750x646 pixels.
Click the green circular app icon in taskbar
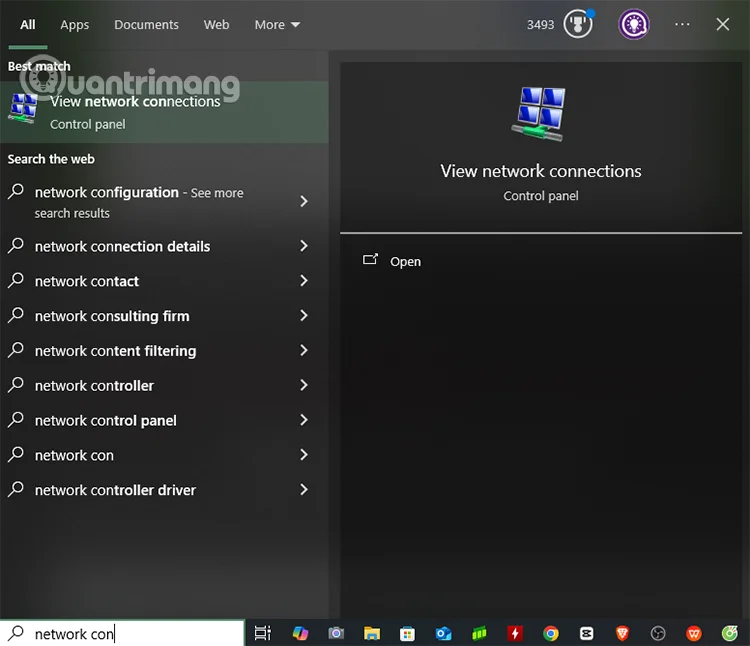(730, 633)
